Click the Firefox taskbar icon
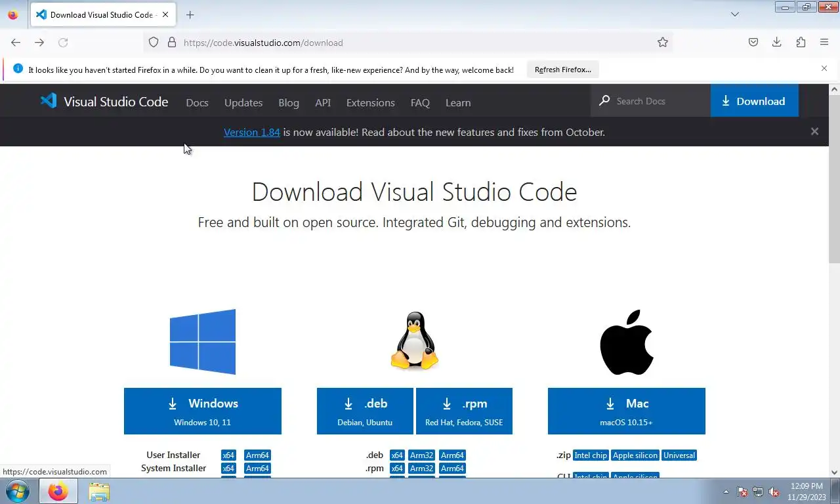This screenshot has height=504, width=840. tap(58, 492)
